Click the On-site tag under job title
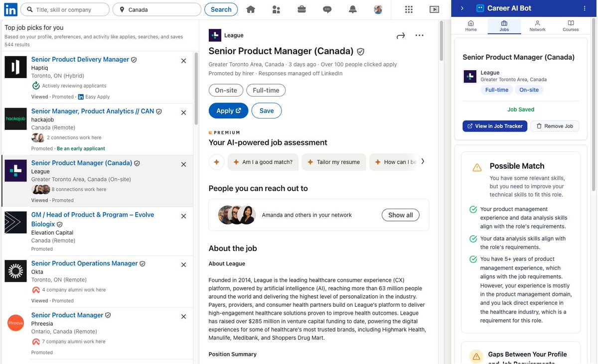The image size is (598, 364). click(226, 90)
